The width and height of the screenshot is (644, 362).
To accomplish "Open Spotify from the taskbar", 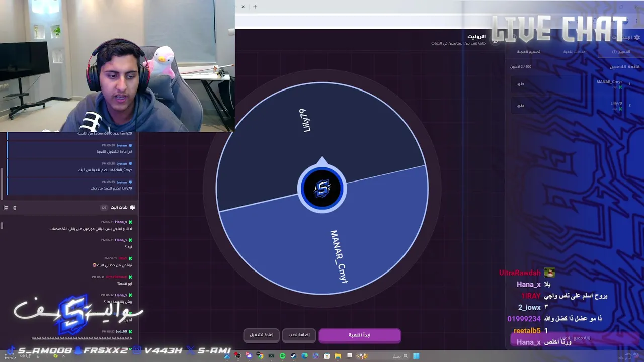I will (282, 356).
